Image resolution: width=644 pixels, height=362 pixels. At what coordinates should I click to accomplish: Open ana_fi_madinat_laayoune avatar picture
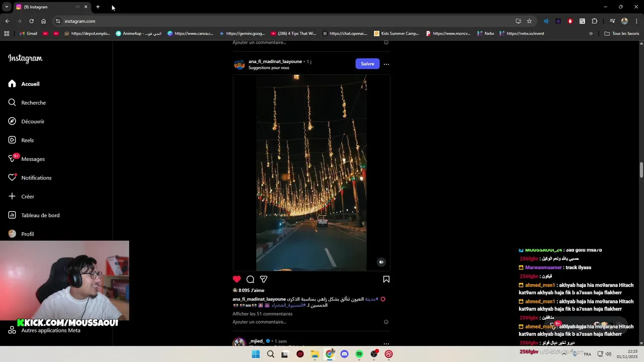click(239, 64)
